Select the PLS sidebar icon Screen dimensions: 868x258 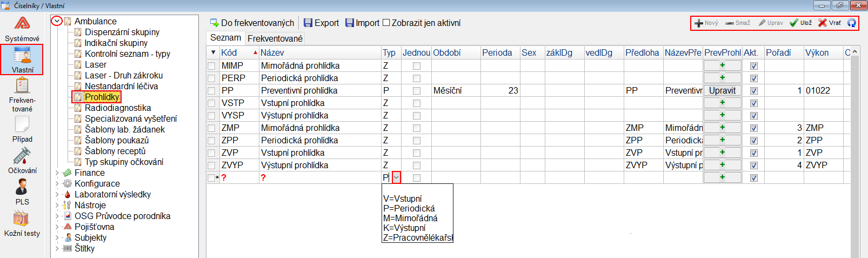point(22,192)
